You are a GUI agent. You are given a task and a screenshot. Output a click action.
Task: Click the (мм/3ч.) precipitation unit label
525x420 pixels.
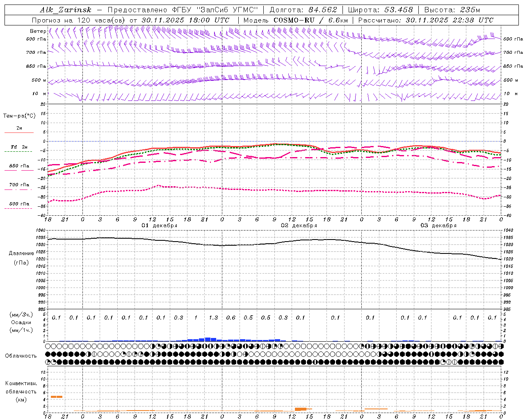point(21,315)
